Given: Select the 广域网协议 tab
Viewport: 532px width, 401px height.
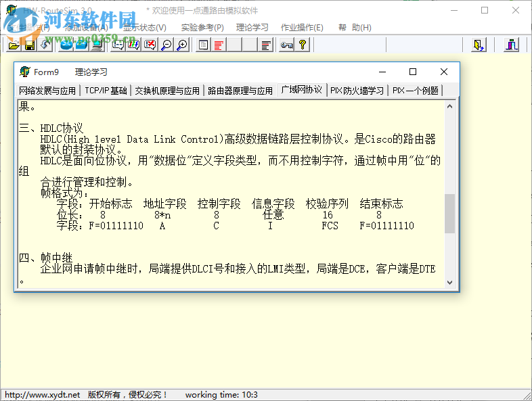Looking at the screenshot, I should 302,90.
